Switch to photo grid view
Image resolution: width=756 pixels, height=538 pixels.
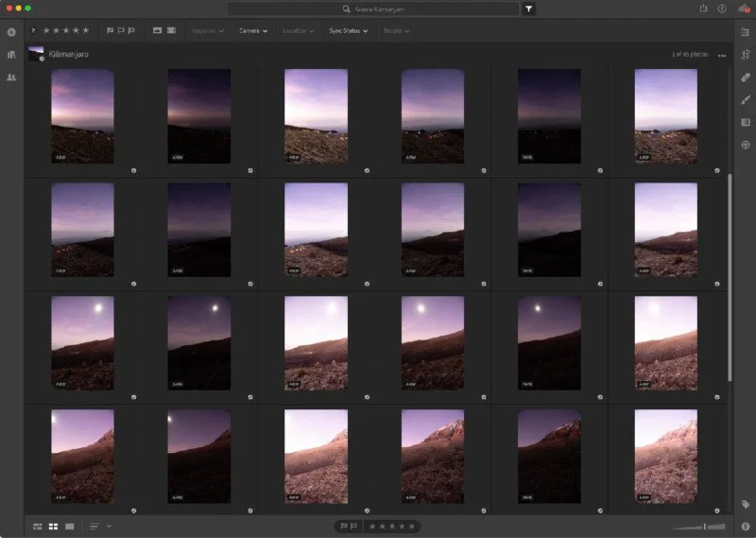37,527
